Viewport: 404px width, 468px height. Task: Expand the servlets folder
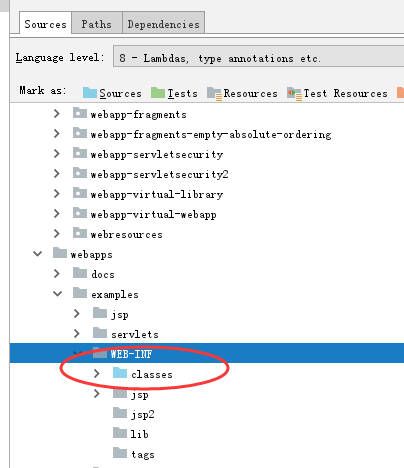tap(77, 334)
